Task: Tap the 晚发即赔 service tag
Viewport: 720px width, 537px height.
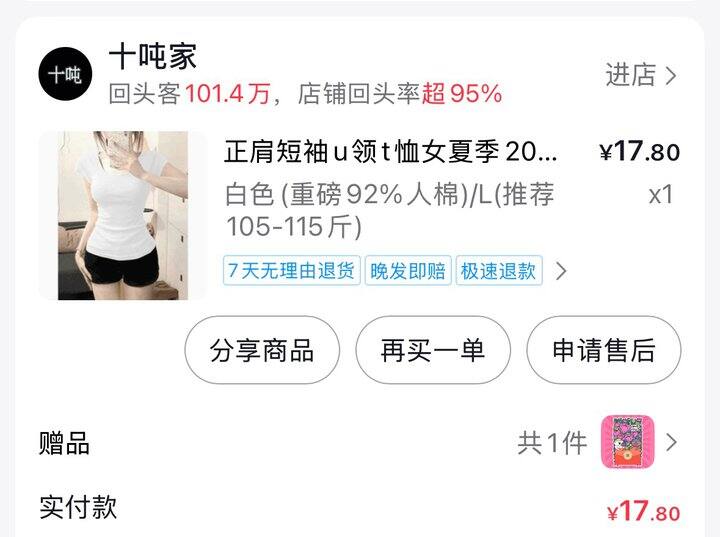Action: pyautogui.click(x=408, y=271)
